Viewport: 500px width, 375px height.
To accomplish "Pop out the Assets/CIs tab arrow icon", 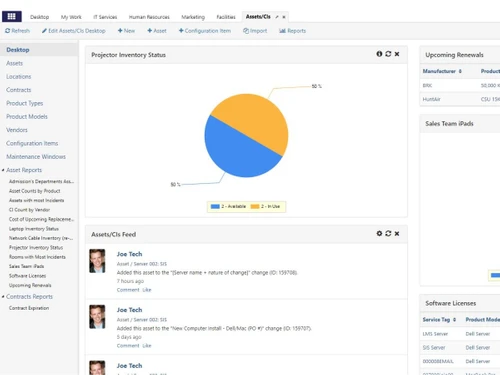I will pyautogui.click(x=277, y=17).
